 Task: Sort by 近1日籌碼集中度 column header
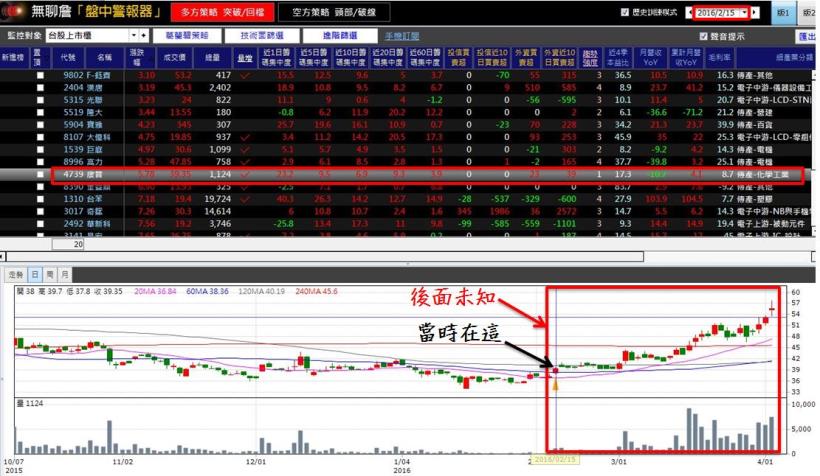point(277,58)
